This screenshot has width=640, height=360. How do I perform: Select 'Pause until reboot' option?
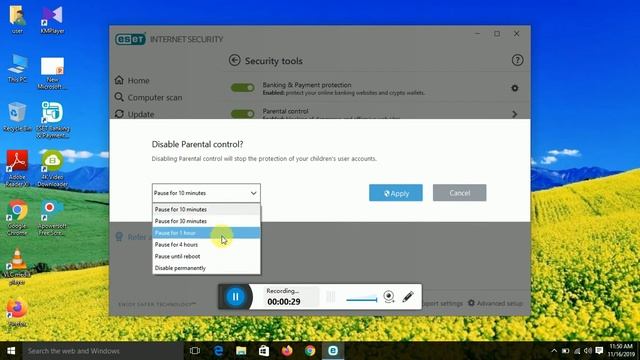tap(206, 256)
